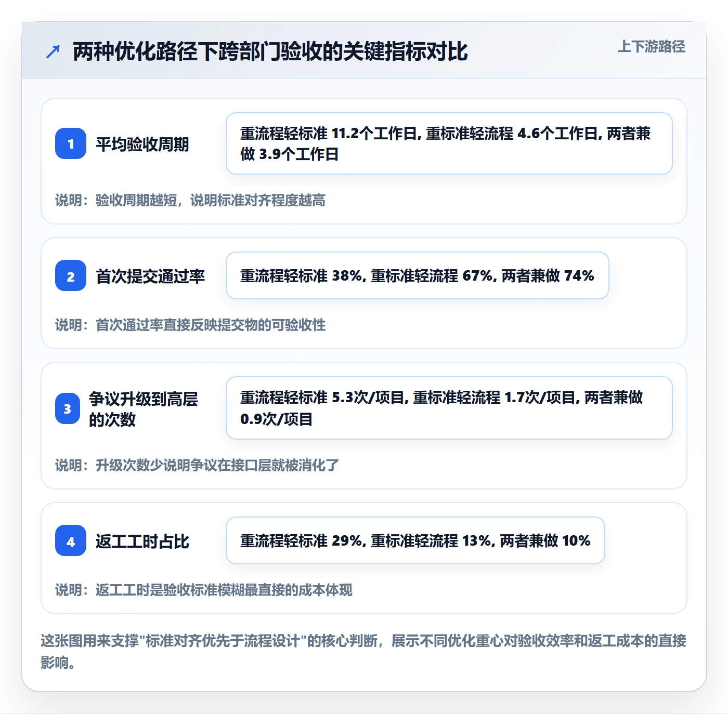Click the number 1 badge for 平均验收周期

[71, 143]
